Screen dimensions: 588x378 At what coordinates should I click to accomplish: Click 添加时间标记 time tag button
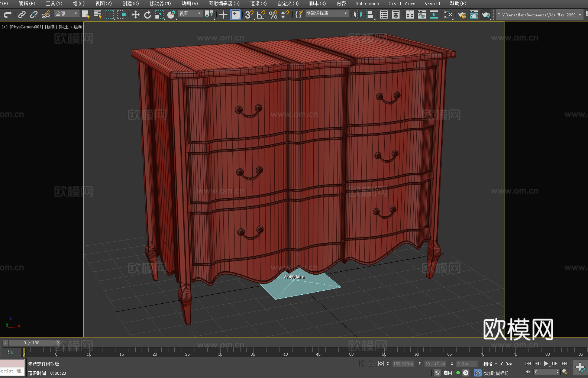[495, 373]
